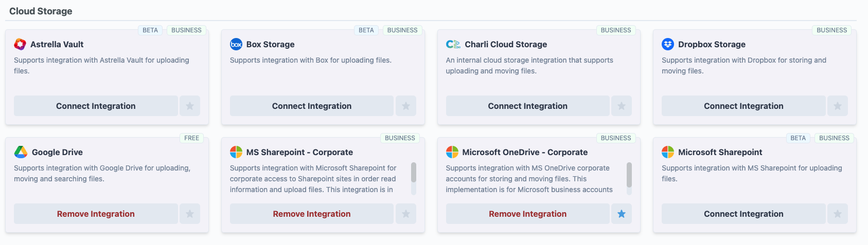
Task: Star the Charli Cloud Storage integration
Action: [622, 106]
